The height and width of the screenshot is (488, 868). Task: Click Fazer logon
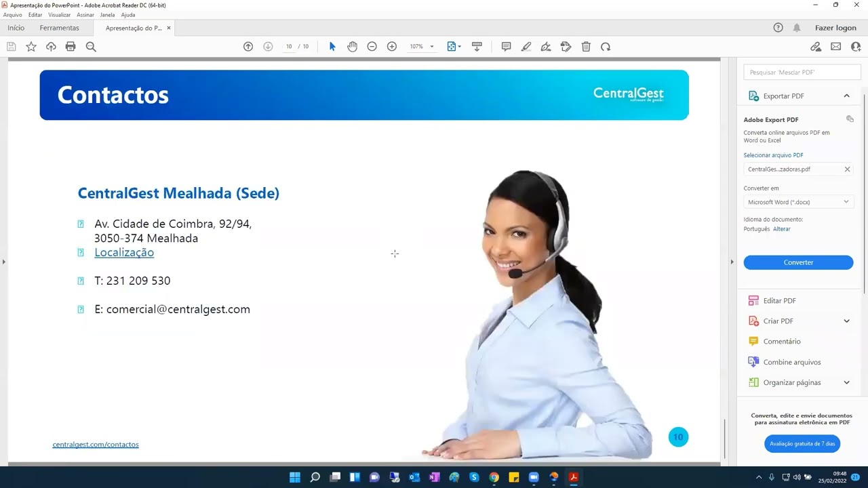coord(835,28)
